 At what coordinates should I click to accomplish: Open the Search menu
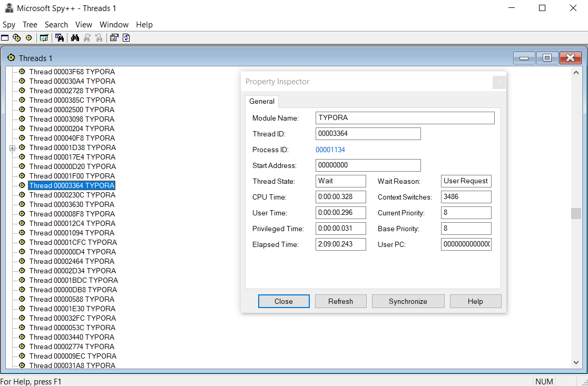(56, 25)
